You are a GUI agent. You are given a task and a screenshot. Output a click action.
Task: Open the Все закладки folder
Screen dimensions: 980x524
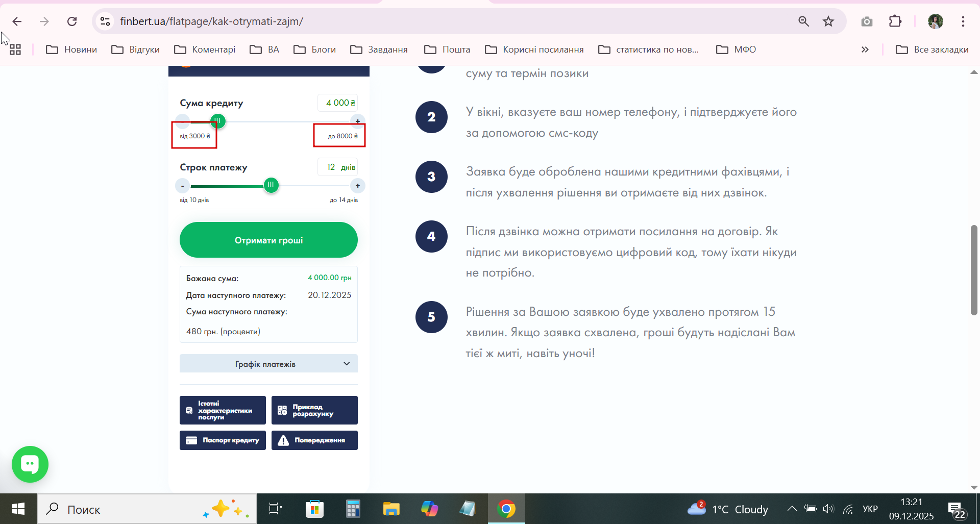(932, 49)
